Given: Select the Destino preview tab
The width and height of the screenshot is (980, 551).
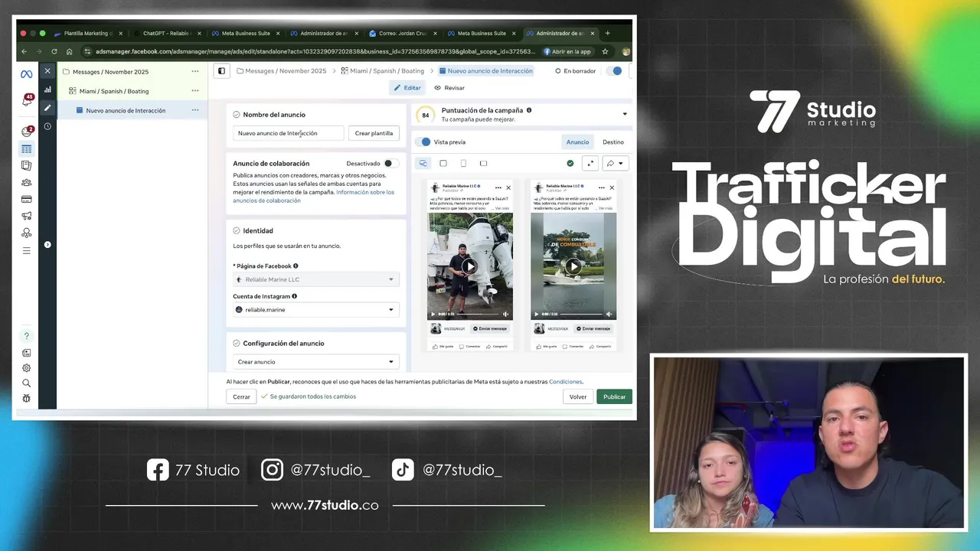Looking at the screenshot, I should point(612,142).
